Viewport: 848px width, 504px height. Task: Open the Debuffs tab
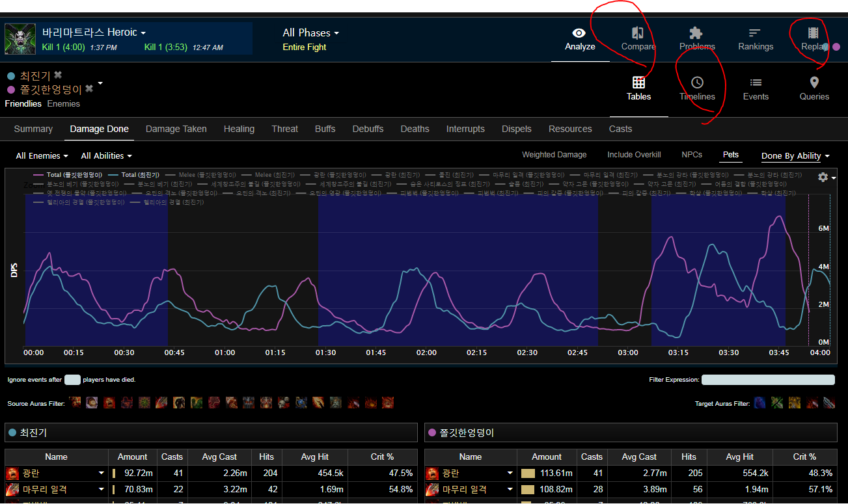coord(368,129)
